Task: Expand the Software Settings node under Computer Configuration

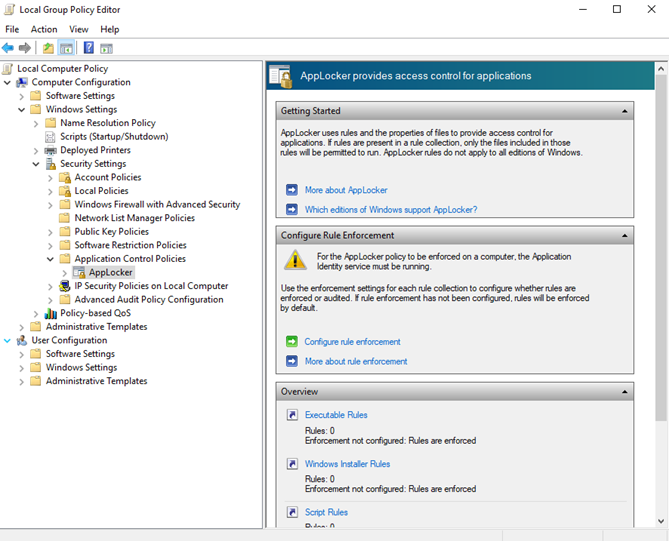Action: coord(21,96)
